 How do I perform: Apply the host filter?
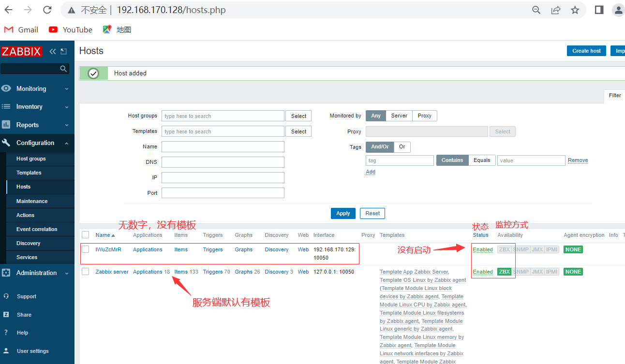pyautogui.click(x=343, y=213)
